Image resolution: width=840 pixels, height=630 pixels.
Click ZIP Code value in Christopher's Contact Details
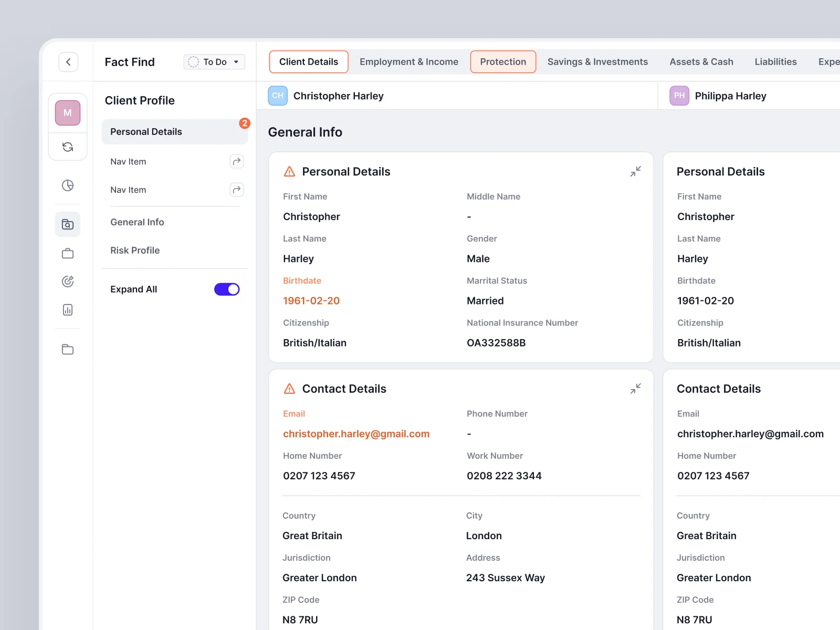coord(300,619)
